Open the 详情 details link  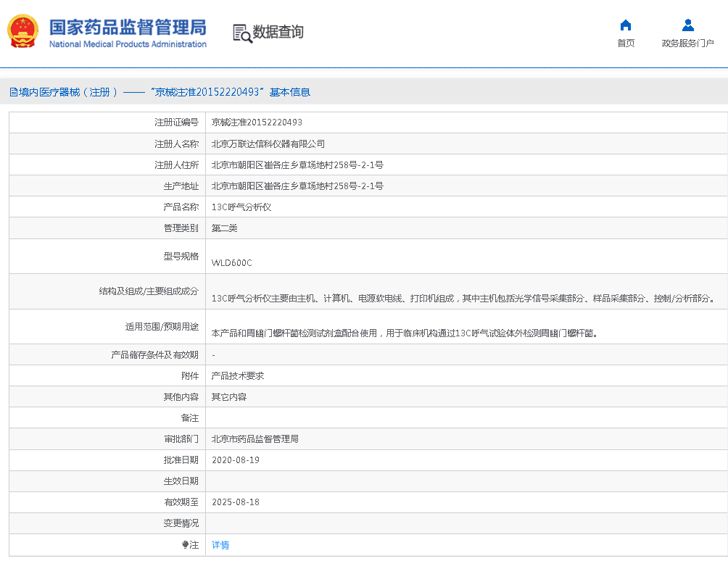click(220, 544)
